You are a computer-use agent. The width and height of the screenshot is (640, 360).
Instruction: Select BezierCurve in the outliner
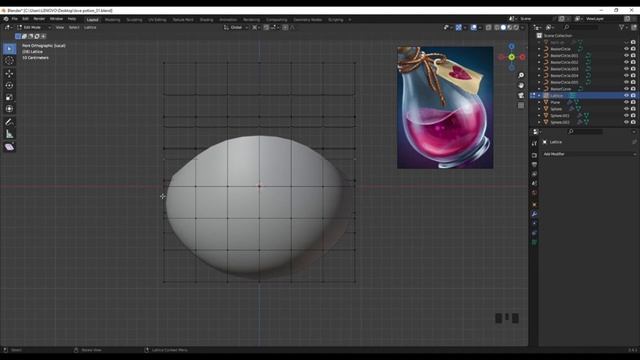click(560, 89)
